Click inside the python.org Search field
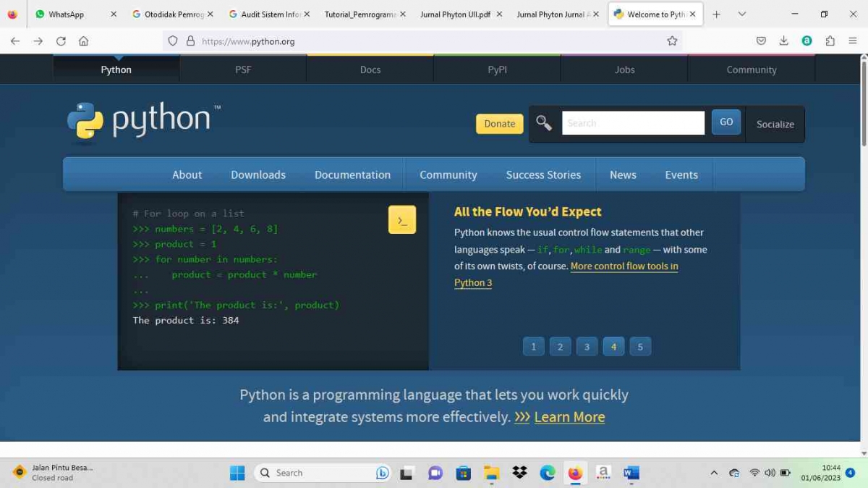The width and height of the screenshot is (868, 488). [x=633, y=122]
